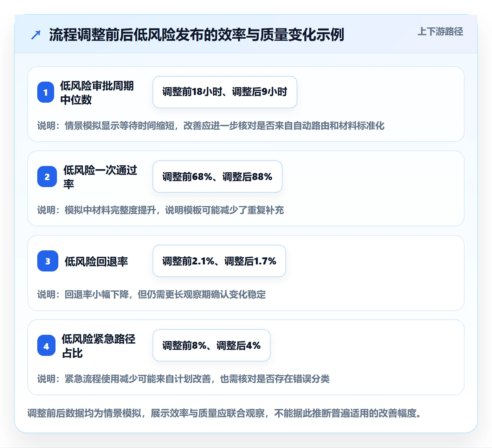
Task: Click the value pill 调整前18小时、调整后9小时
Action: [225, 92]
